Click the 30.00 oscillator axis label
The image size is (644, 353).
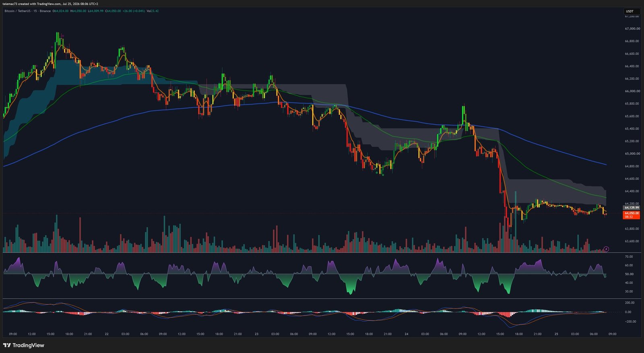pos(629,291)
